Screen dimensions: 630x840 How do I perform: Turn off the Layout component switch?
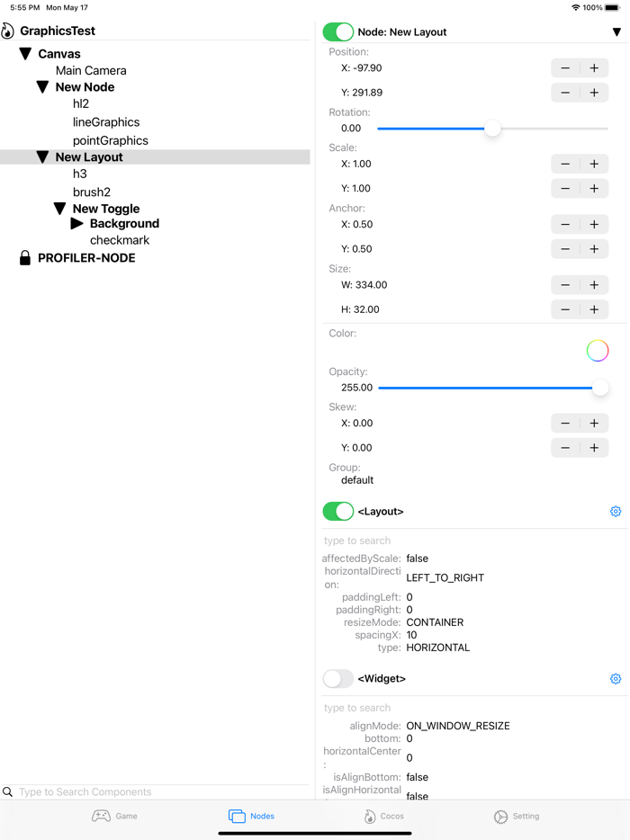338,512
